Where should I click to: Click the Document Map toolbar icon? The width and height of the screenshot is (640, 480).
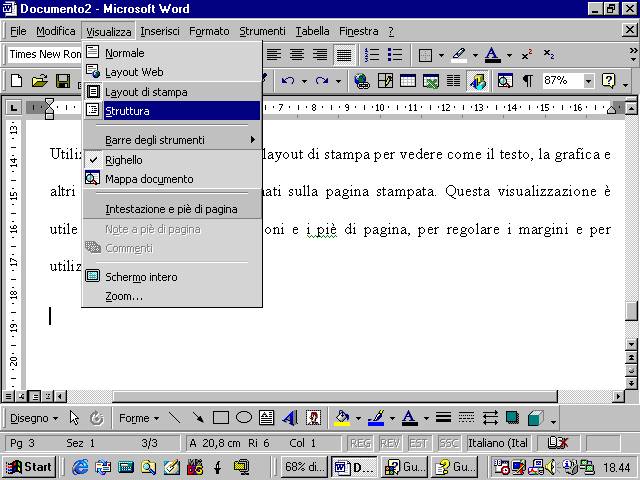505,81
